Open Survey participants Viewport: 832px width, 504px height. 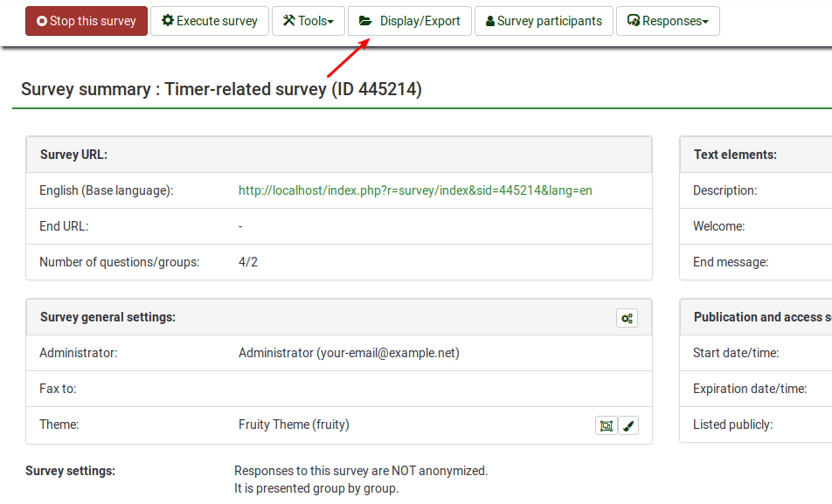pyautogui.click(x=543, y=21)
